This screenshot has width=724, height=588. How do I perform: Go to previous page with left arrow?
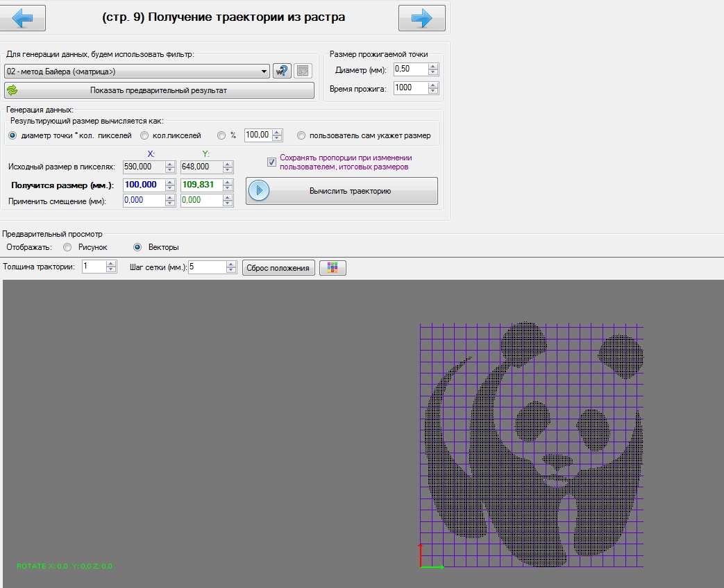coord(22,18)
